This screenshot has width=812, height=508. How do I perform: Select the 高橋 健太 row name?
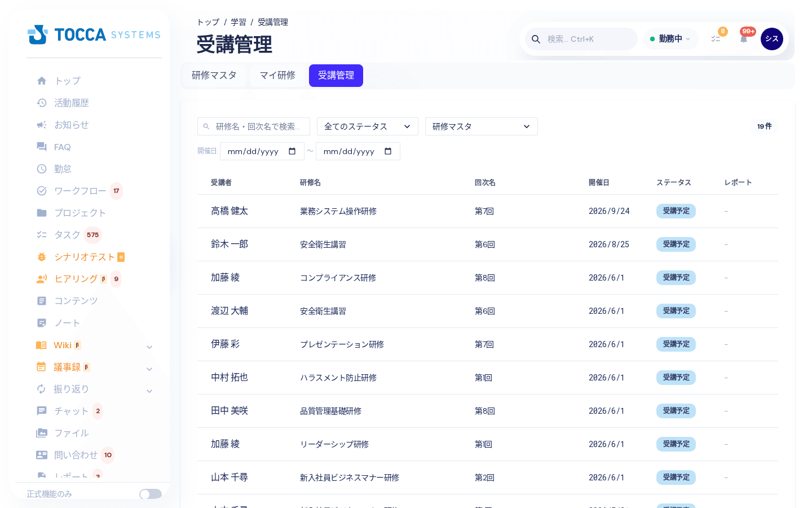point(230,211)
